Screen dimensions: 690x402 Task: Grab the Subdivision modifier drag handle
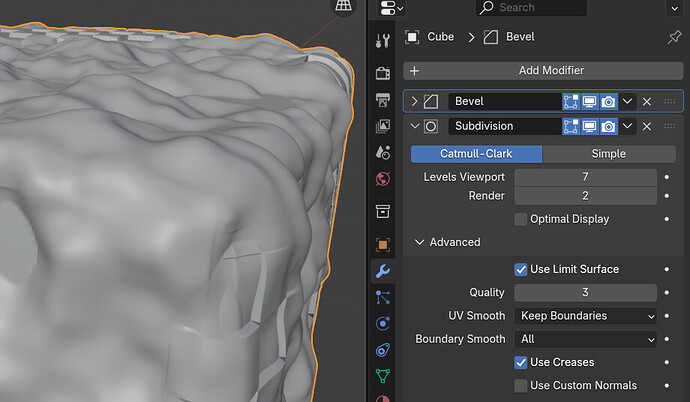669,126
